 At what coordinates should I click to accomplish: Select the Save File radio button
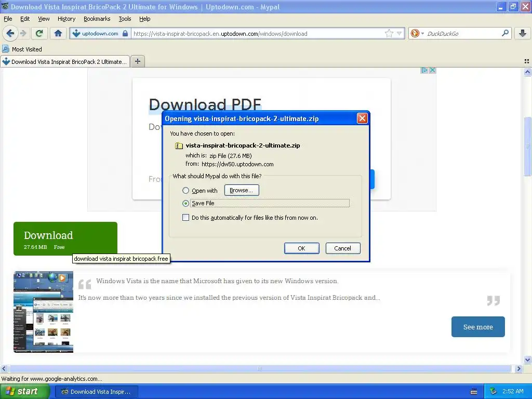(185, 203)
